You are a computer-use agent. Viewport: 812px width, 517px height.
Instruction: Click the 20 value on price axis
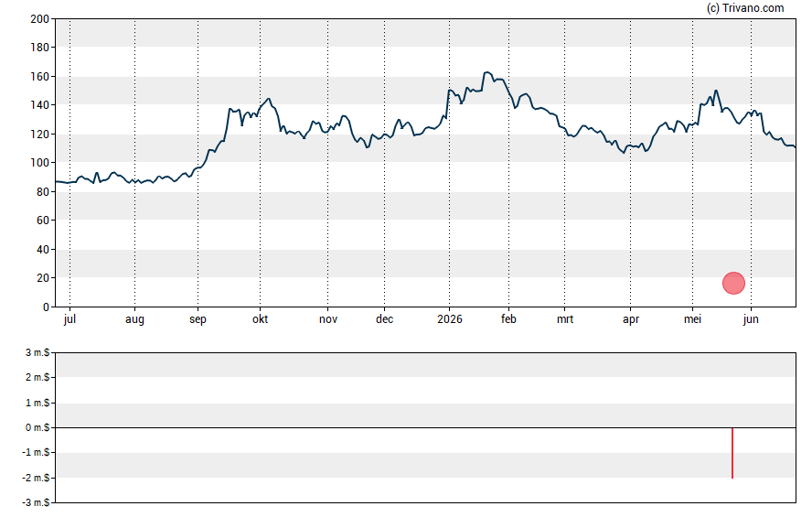(x=43, y=278)
